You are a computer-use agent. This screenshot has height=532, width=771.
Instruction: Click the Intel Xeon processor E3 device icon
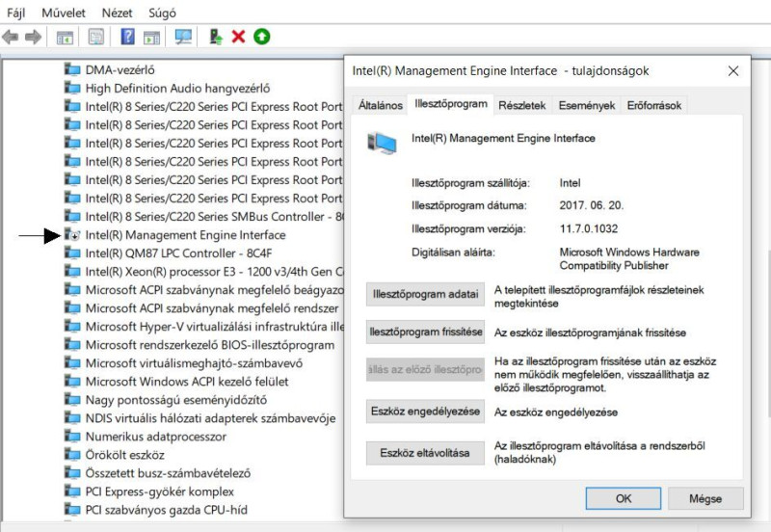[x=72, y=271]
